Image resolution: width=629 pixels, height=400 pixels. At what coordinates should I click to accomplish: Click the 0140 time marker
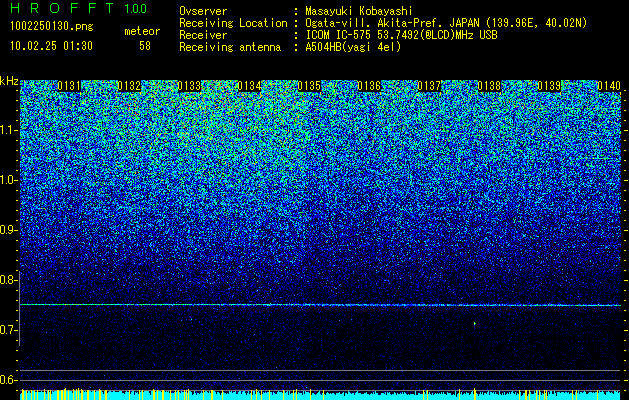[x=609, y=86]
